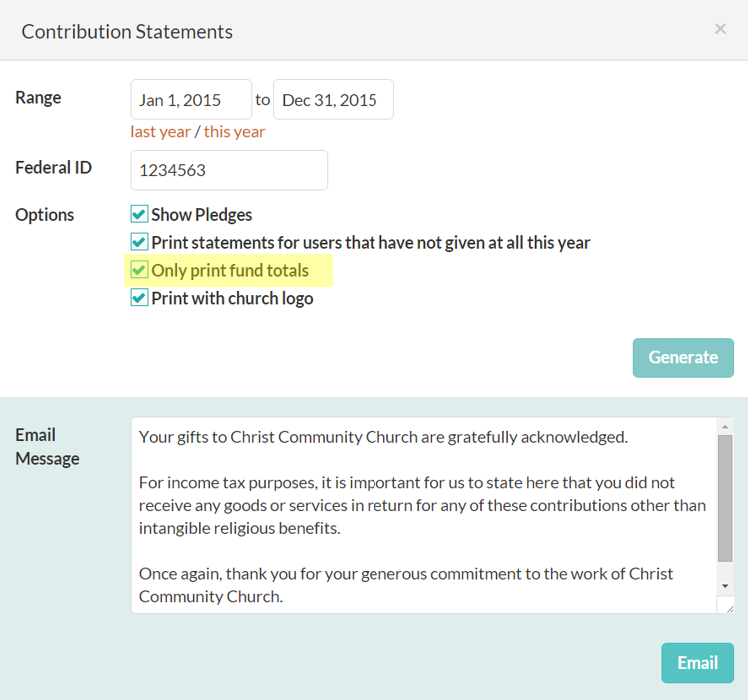Click the Generate button

[683, 358]
